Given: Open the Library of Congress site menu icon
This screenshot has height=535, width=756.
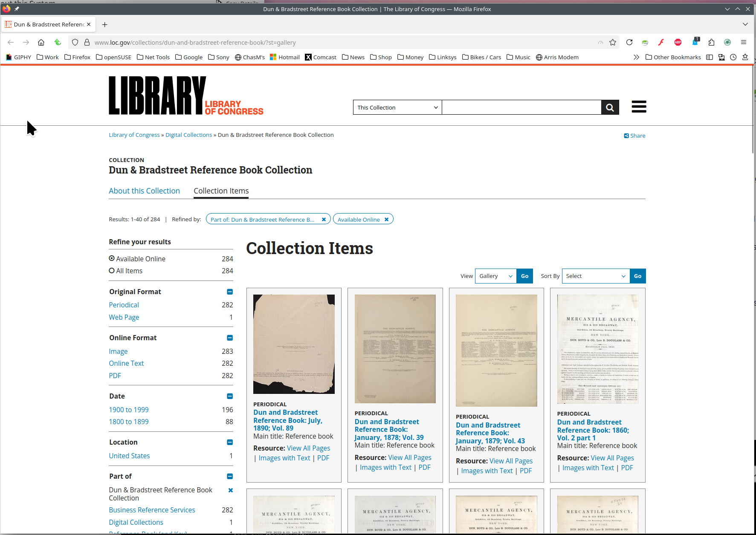Looking at the screenshot, I should [x=639, y=107].
